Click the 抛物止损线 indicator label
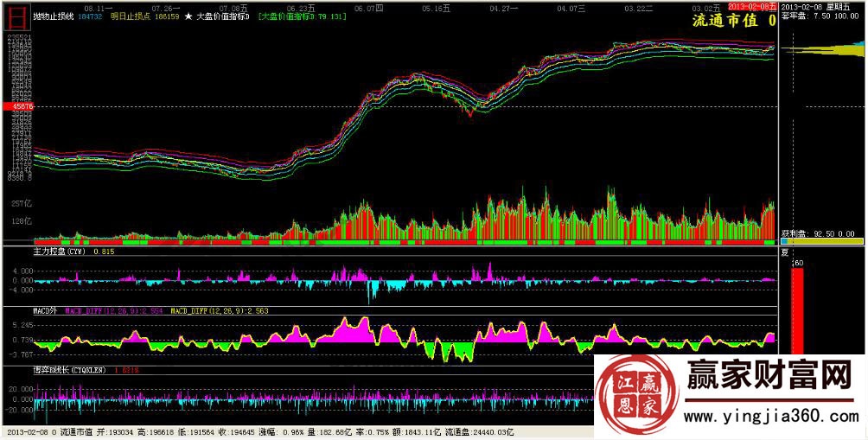Screen dimensions: 868x440 (x=54, y=16)
